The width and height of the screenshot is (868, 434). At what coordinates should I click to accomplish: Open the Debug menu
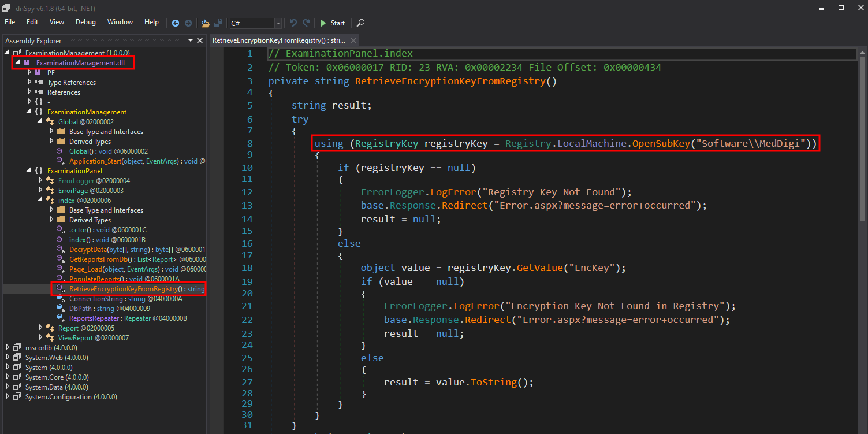pyautogui.click(x=85, y=22)
